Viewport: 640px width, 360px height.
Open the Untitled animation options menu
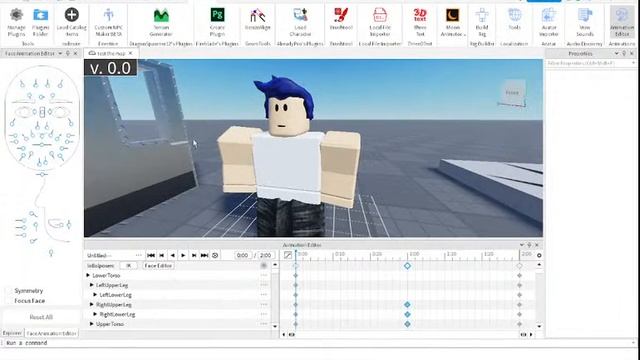pyautogui.click(x=139, y=255)
